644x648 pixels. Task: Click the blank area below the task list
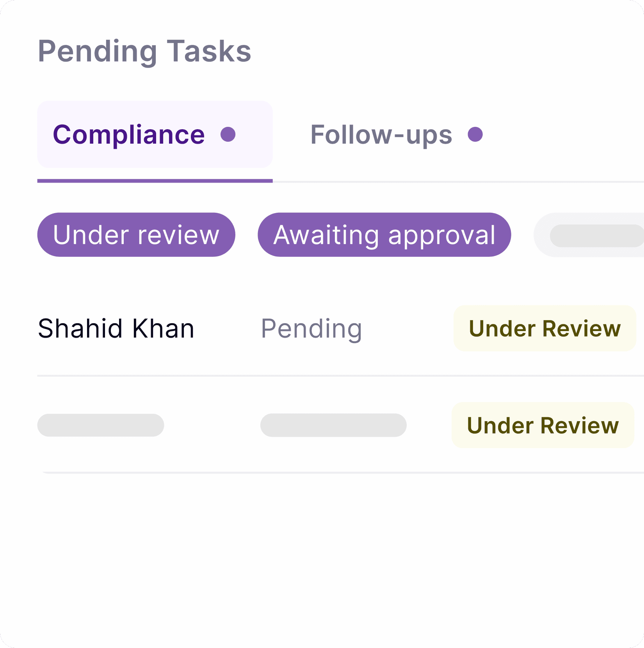pos(322,558)
